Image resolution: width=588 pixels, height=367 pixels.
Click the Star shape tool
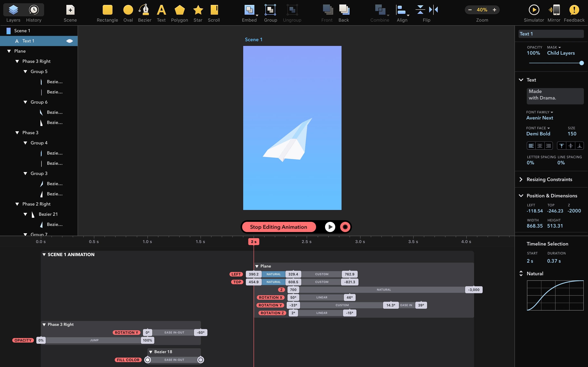(198, 10)
